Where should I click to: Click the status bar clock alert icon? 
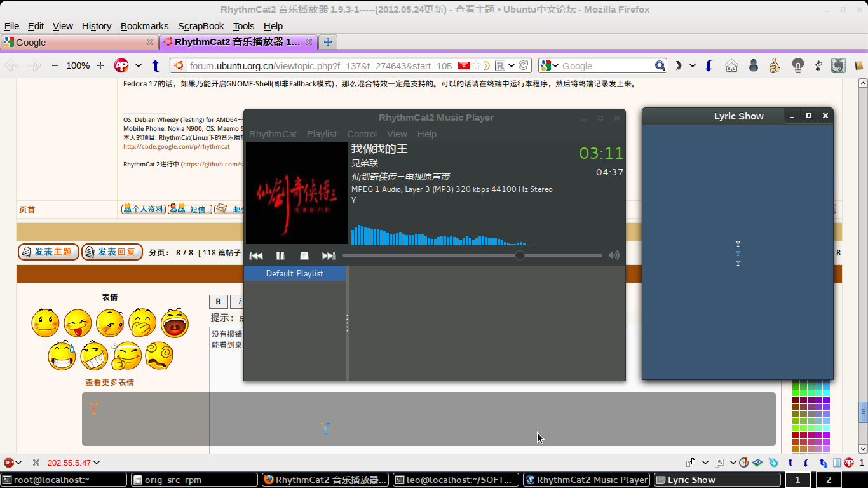743,463
